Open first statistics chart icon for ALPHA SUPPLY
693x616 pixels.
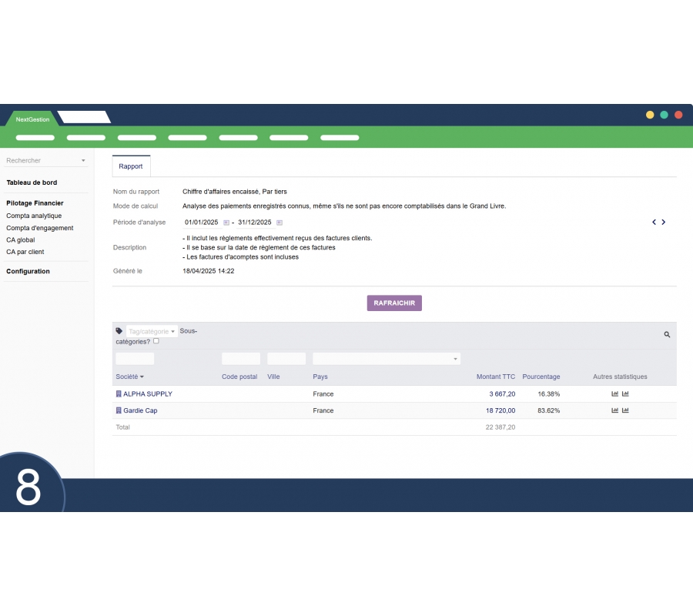pos(615,393)
